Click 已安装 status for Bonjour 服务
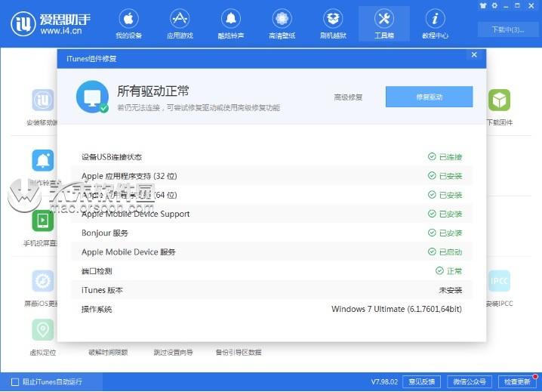542x392 pixels. (445, 233)
